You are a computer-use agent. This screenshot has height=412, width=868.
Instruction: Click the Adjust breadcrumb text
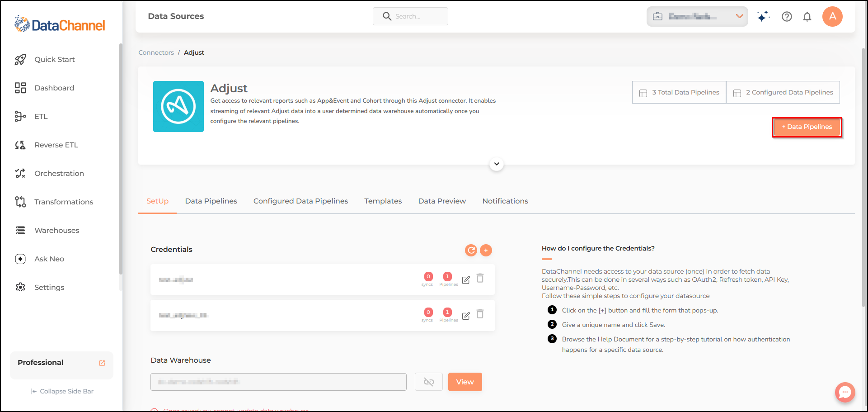pyautogui.click(x=194, y=52)
